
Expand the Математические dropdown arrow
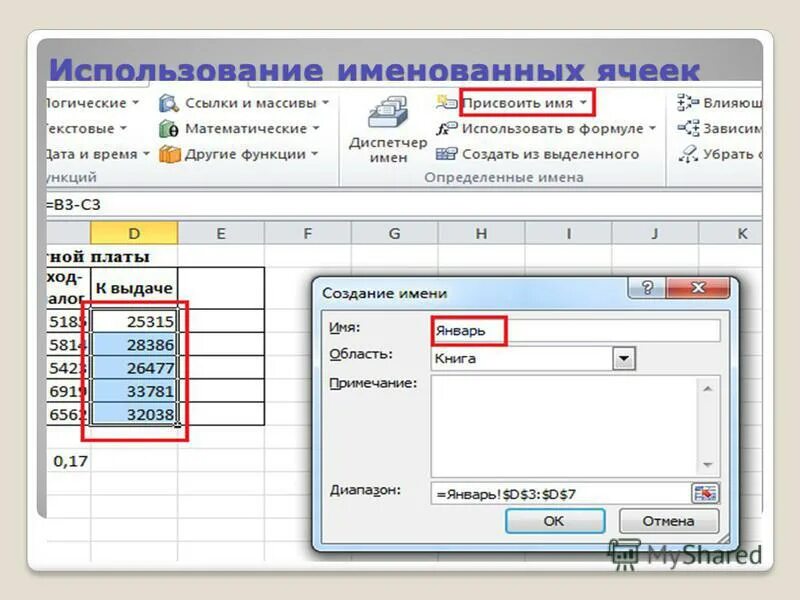tap(316, 128)
